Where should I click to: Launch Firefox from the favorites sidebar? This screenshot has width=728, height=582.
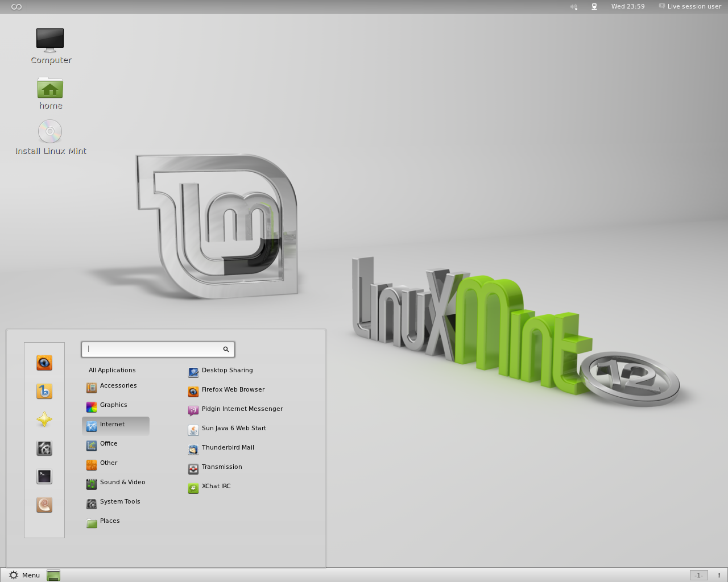pyautogui.click(x=44, y=363)
